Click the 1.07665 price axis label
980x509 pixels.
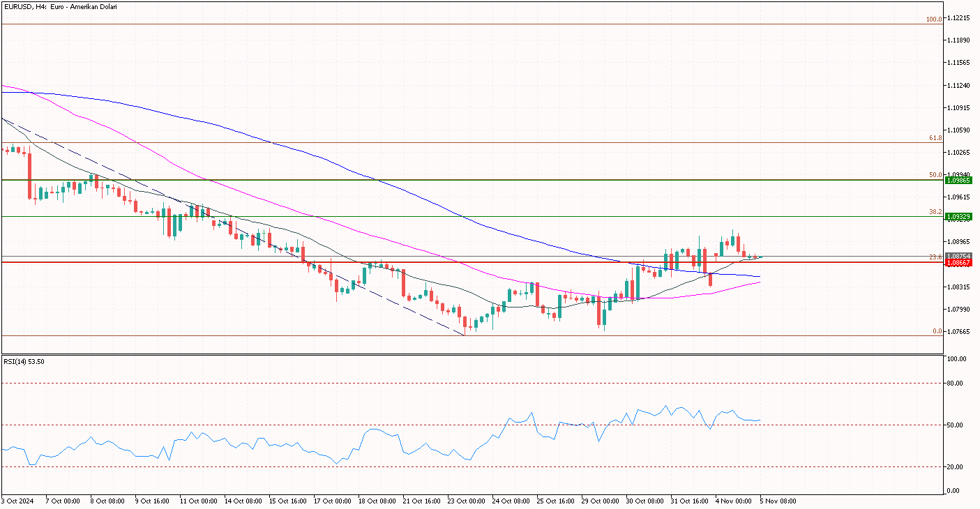click(x=960, y=332)
